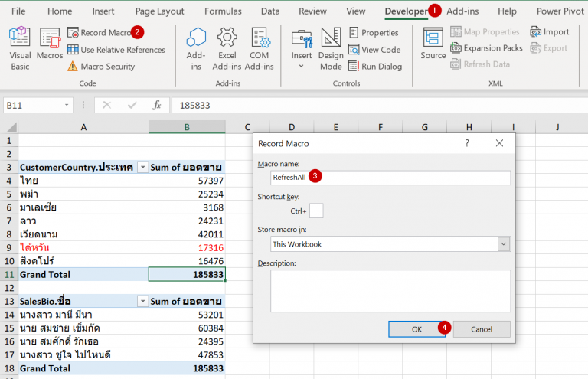Export XML data

[x=549, y=48]
